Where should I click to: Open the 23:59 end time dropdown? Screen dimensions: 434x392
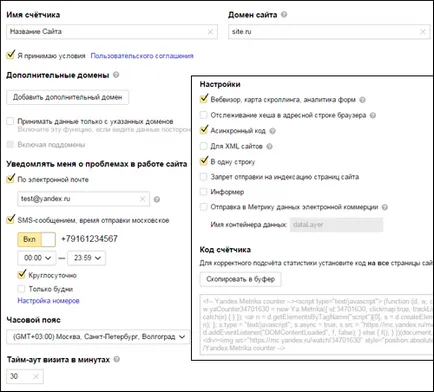tap(87, 258)
